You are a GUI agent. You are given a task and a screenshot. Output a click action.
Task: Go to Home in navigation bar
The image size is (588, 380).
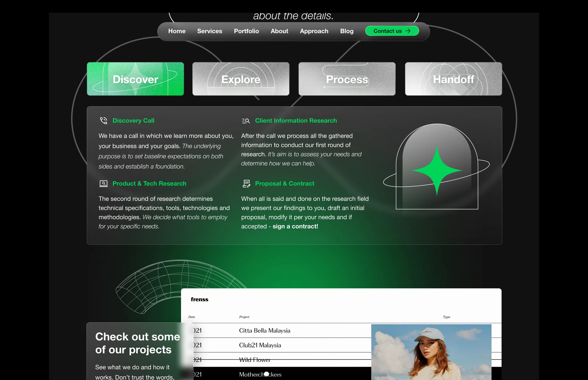click(x=177, y=31)
